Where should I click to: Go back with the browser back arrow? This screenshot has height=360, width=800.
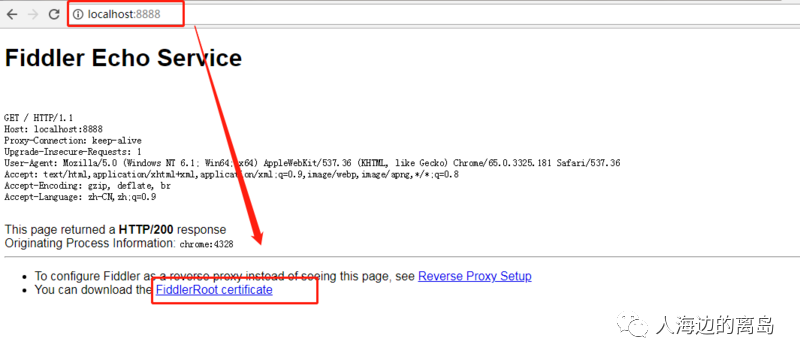click(12, 14)
